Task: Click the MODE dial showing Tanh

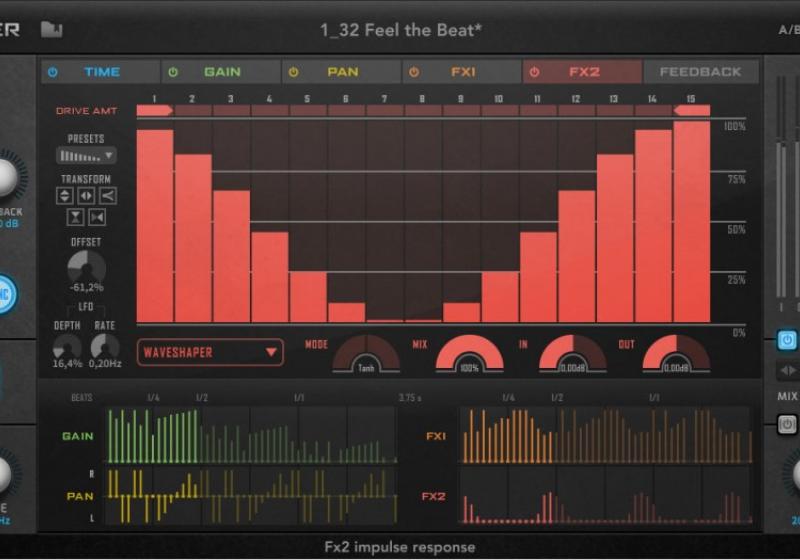Action: pos(366,353)
